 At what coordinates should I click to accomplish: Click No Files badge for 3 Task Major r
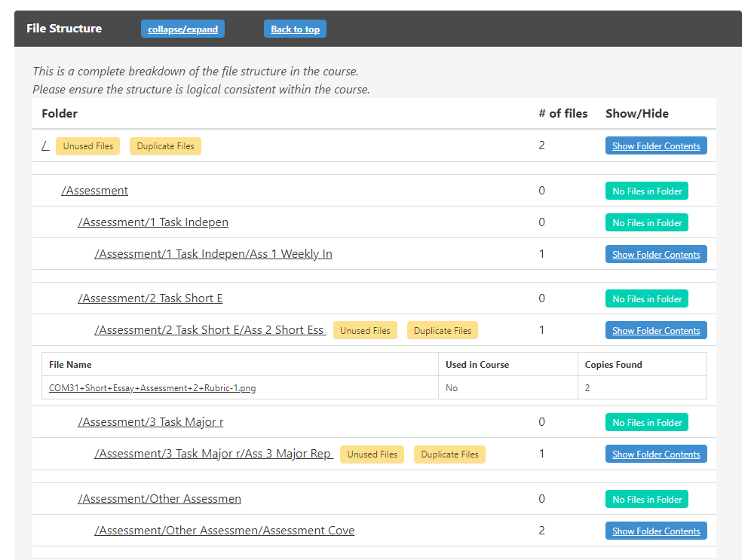coord(647,423)
